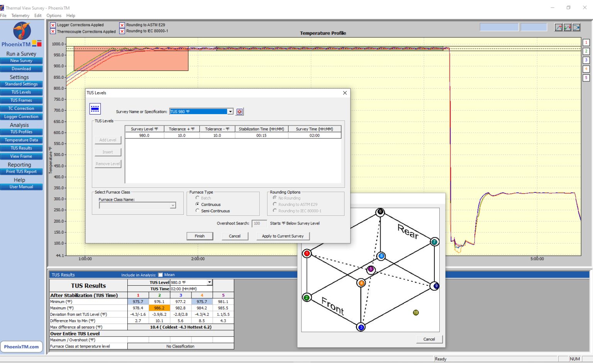Screen dimensions: 593x364
Task: Open the Telemetry menu
Action: 20,15
